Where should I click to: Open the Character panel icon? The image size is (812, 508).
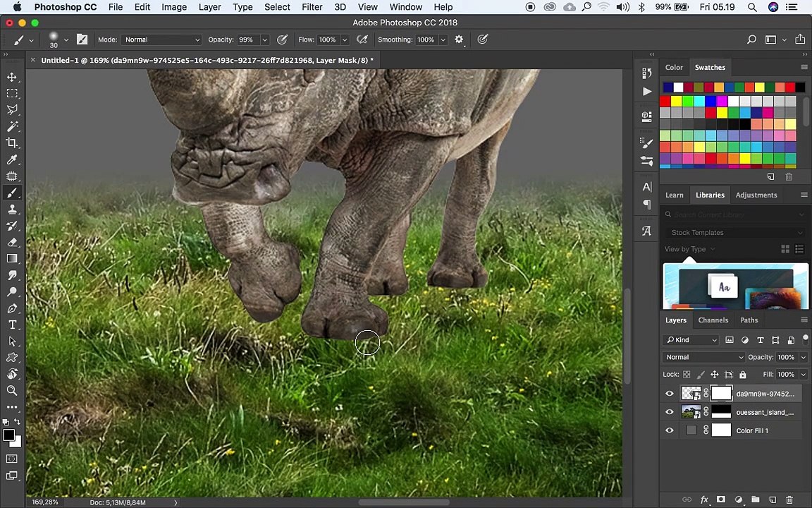click(x=647, y=187)
